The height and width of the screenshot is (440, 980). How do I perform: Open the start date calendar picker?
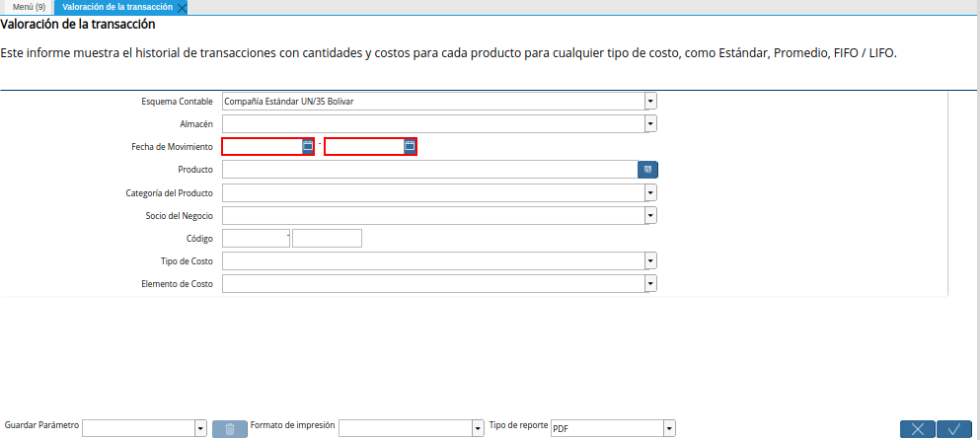[308, 146]
